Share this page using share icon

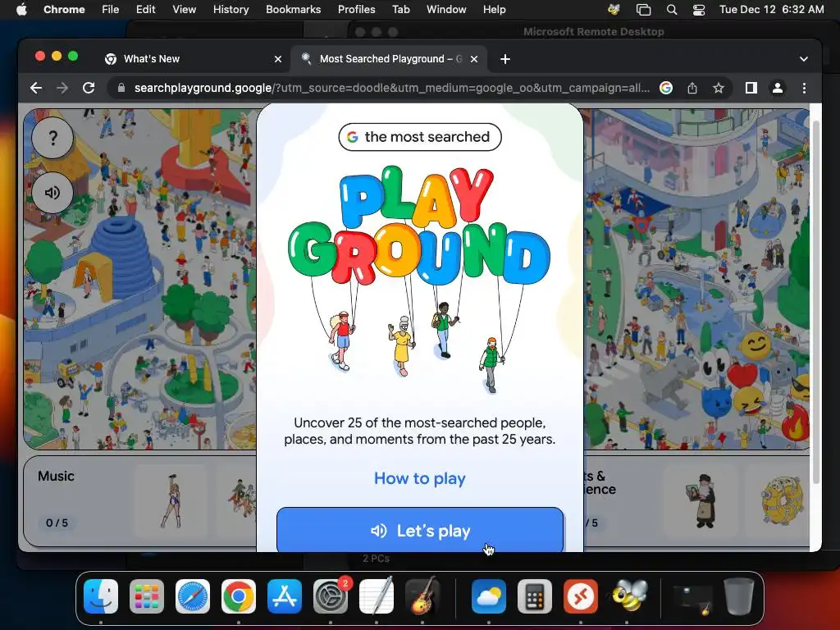click(x=692, y=88)
